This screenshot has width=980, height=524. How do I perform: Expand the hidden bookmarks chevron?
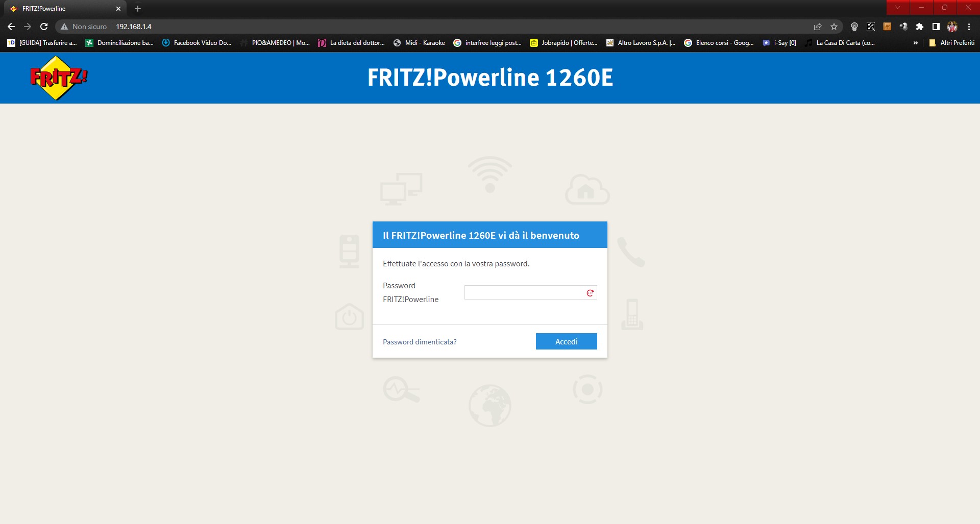[916, 43]
